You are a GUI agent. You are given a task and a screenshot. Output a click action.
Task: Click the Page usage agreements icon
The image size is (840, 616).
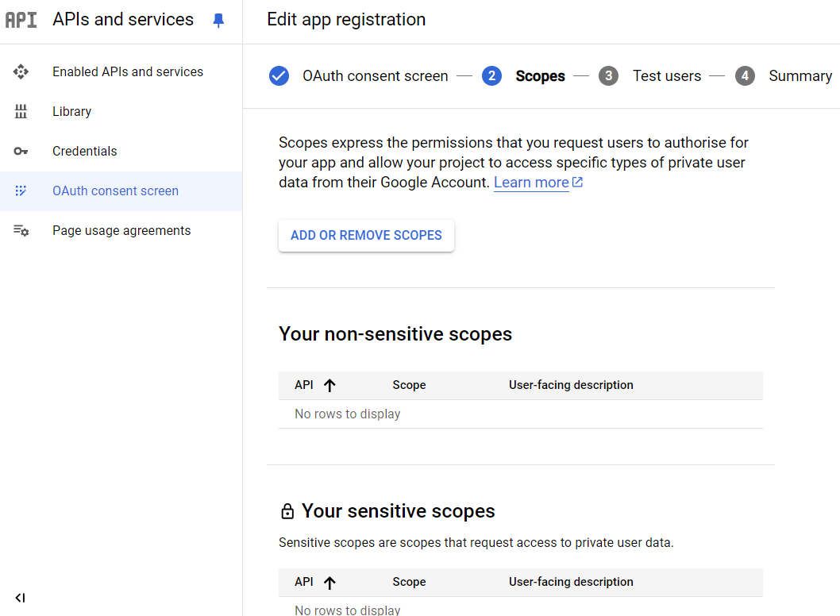click(x=21, y=230)
